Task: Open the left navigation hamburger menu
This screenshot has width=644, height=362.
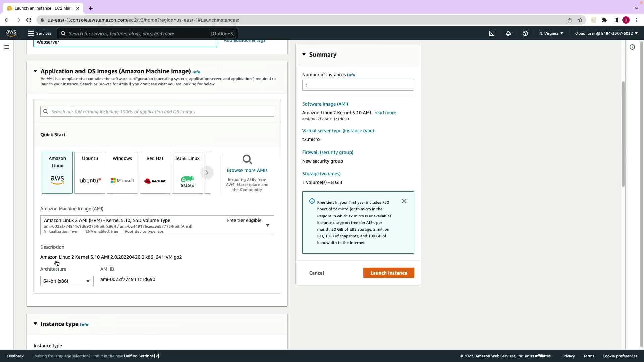Action: pos(7,47)
